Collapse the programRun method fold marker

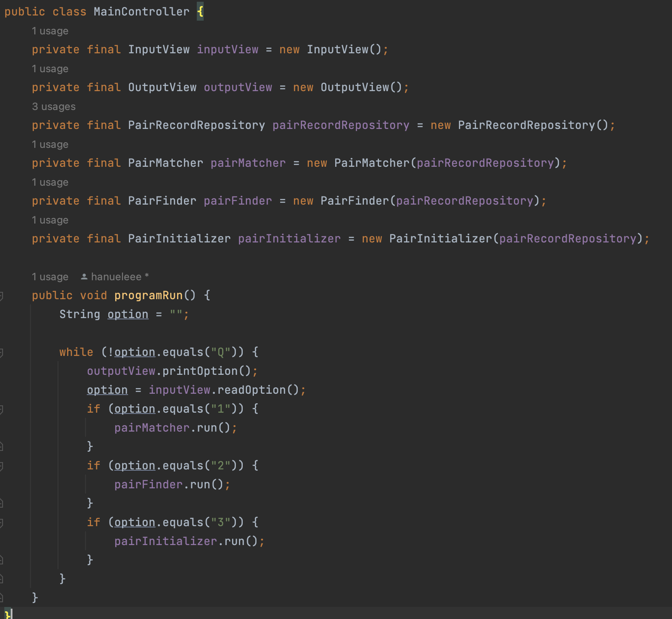1,296
